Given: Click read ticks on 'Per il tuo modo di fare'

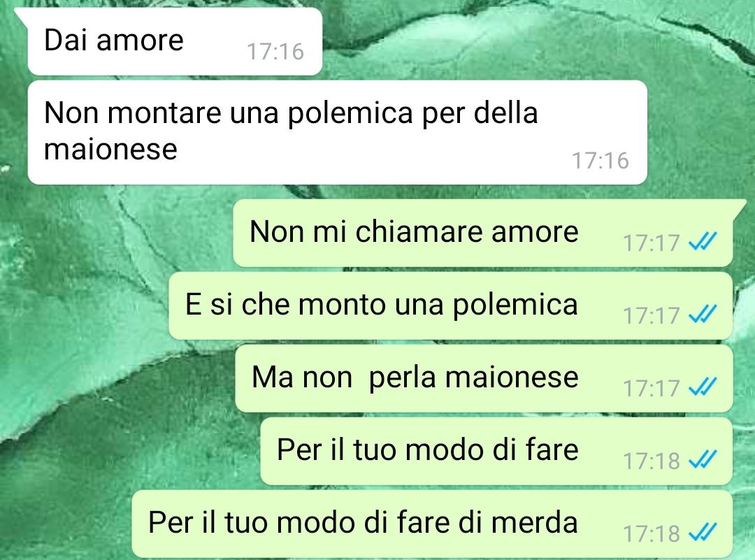Looking at the screenshot, I should [703, 459].
